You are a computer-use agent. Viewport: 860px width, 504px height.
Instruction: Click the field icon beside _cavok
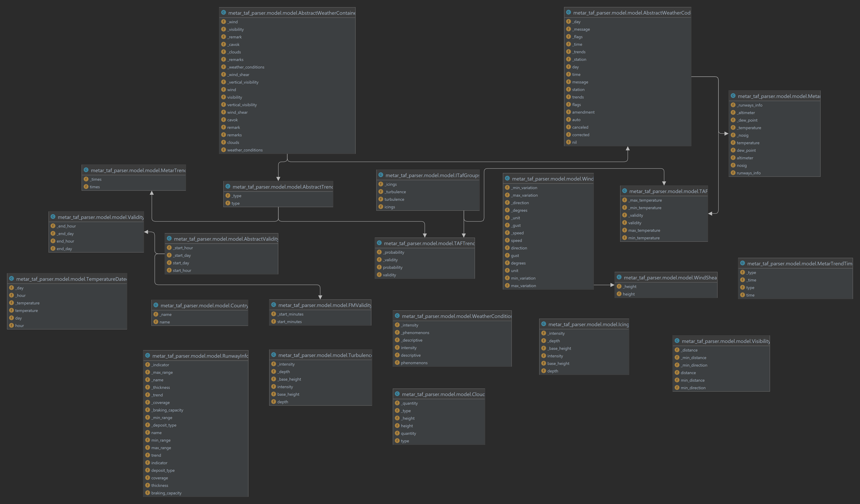tap(224, 44)
